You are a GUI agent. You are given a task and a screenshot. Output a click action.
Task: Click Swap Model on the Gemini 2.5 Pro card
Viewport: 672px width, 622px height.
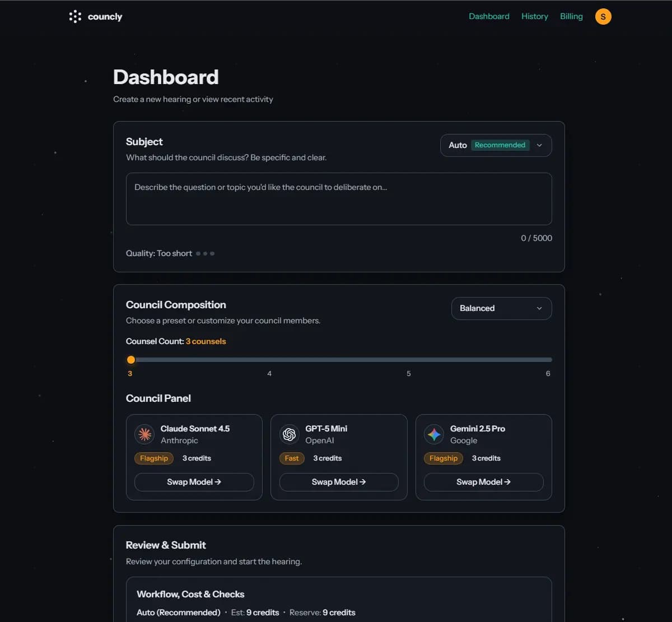pyautogui.click(x=483, y=482)
